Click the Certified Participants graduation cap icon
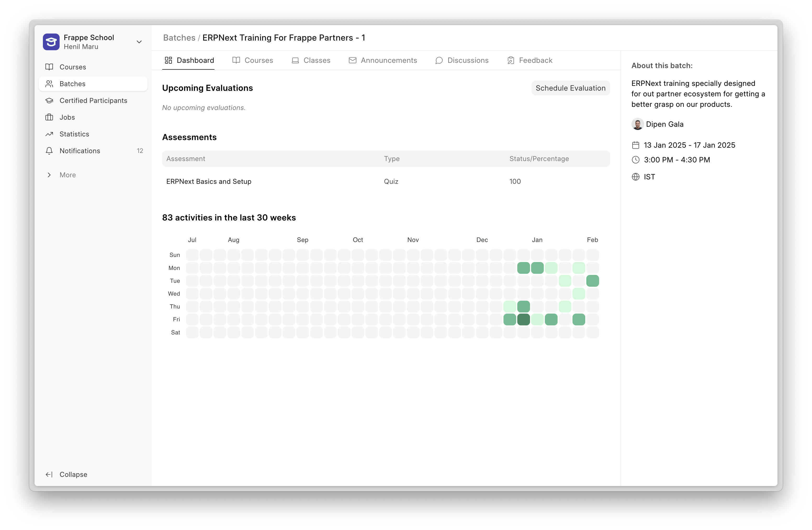Viewport: 812px width, 530px height. [x=49, y=100]
